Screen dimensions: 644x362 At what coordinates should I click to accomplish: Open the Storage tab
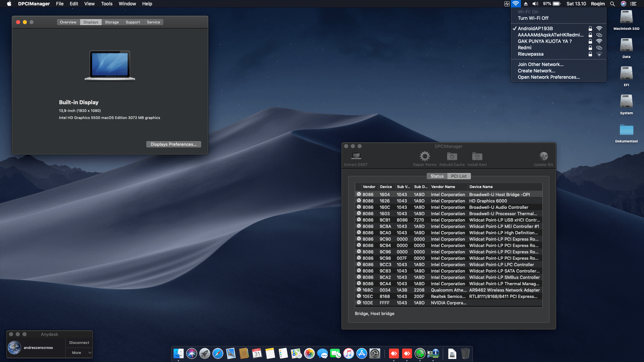pos(112,22)
